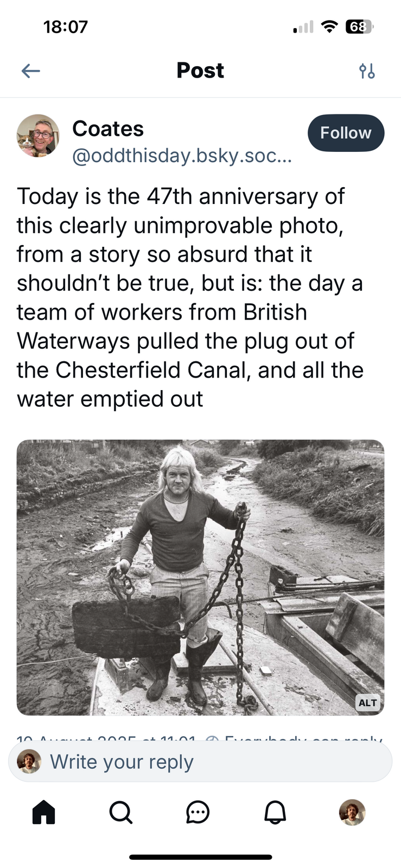Go to the Home feed tab
Viewport: 401px width, 868px height.
click(x=44, y=812)
